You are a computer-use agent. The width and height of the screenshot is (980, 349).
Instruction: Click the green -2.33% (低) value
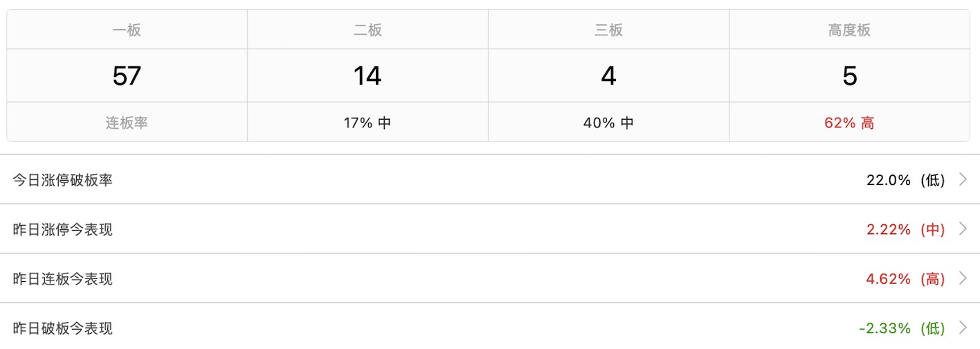click(x=902, y=328)
